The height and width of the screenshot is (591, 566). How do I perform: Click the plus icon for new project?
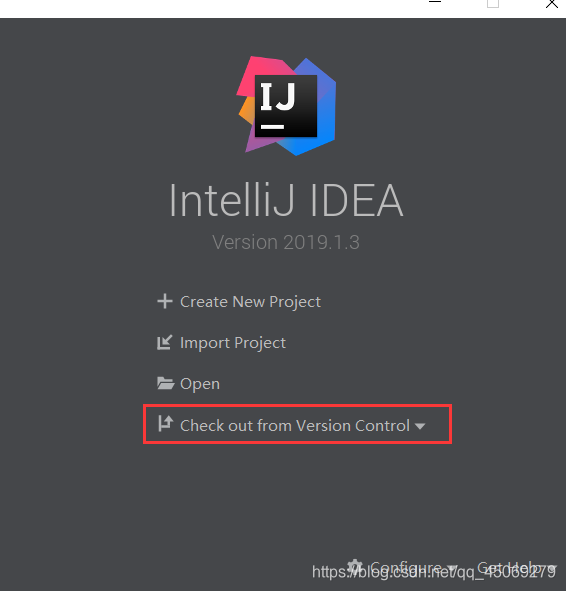tap(165, 302)
